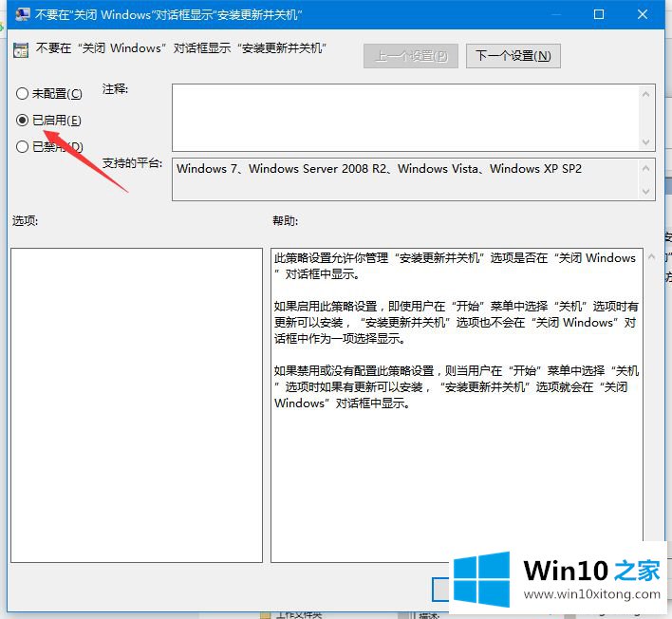Click the '支持的平台:' label
Image resolution: width=672 pixels, height=619 pixels.
[x=132, y=163]
